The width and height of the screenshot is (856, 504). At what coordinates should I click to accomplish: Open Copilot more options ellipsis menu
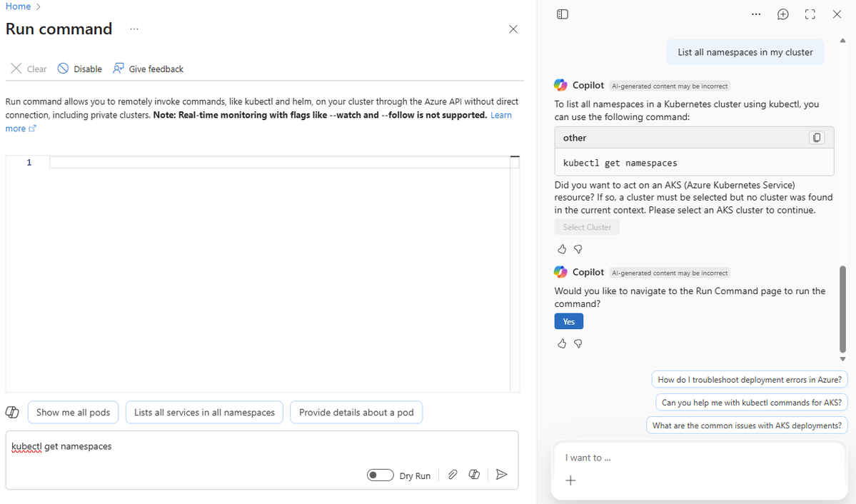pos(755,14)
